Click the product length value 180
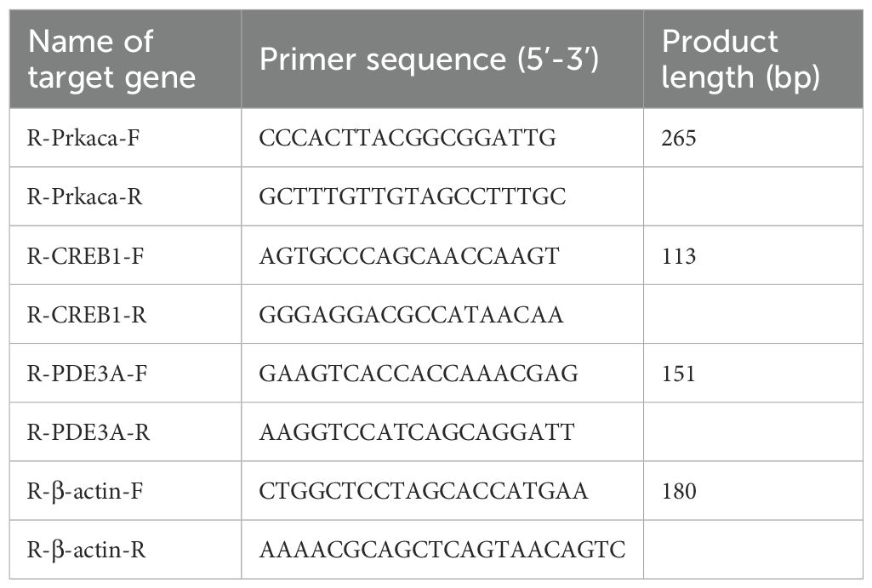Screen dimensions: 872x588 point(679,491)
